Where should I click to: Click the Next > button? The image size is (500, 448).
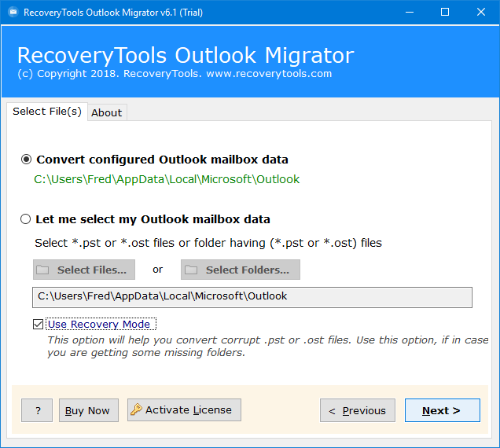pyautogui.click(x=443, y=410)
